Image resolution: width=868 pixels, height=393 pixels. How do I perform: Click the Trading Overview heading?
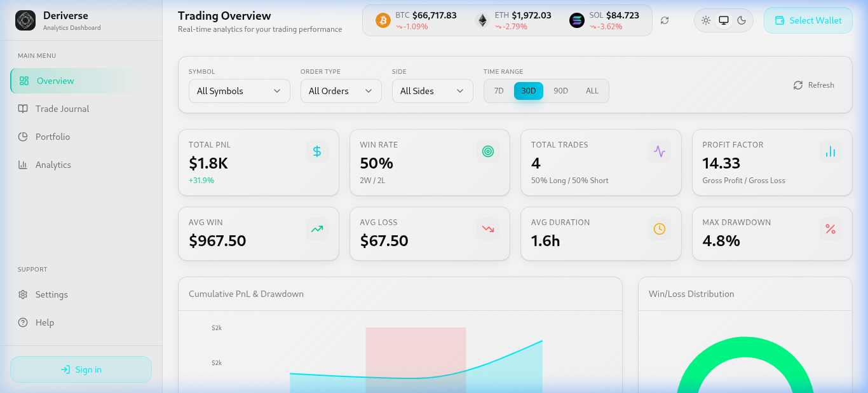click(x=224, y=16)
